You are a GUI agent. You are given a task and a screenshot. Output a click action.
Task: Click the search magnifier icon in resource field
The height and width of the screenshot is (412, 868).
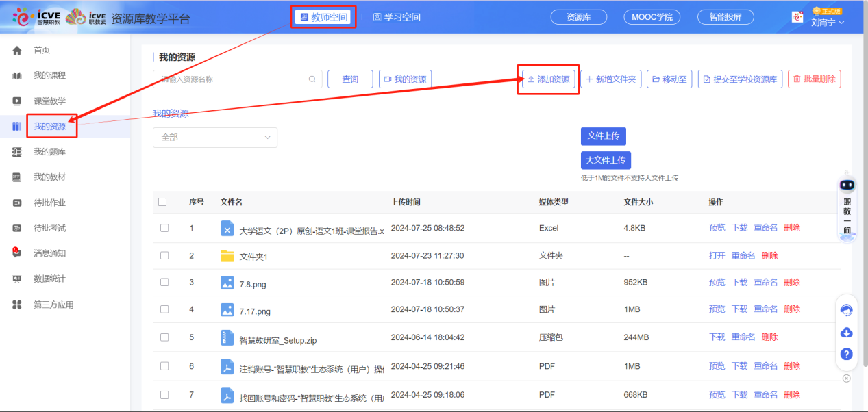click(312, 79)
